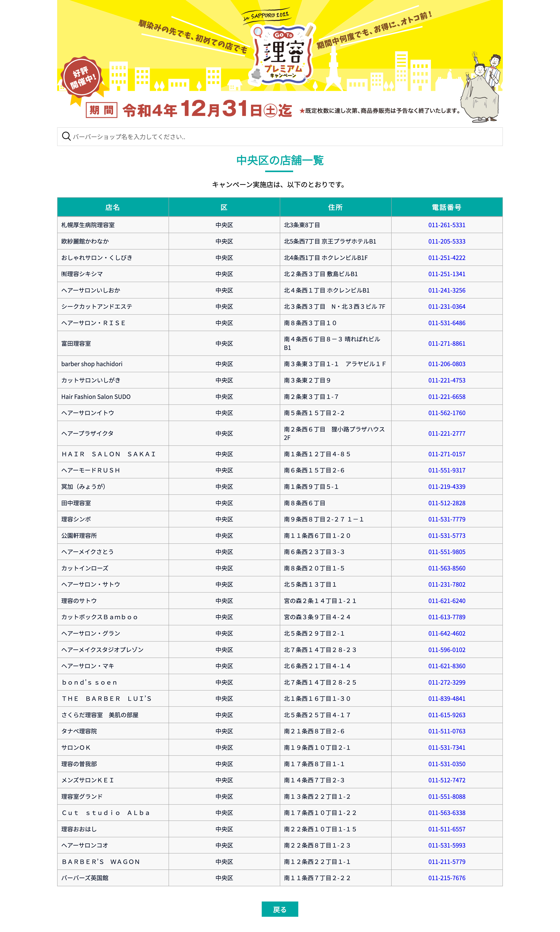Dial Hair Fashion Salon SUDO 011-221-6658
This screenshot has height=932, width=560.
coord(446,397)
